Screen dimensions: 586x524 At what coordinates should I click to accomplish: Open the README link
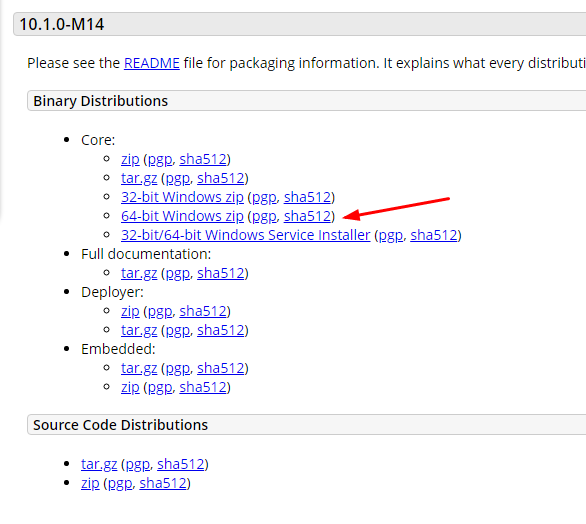[x=152, y=63]
